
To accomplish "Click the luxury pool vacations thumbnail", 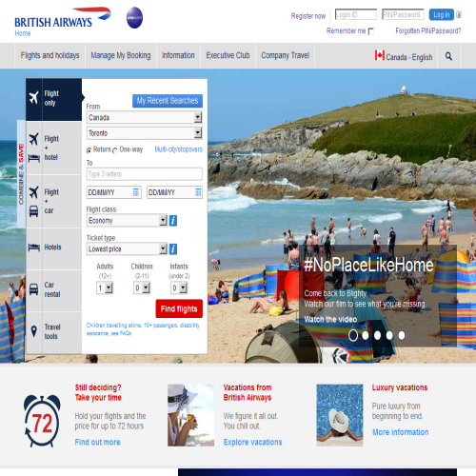I will (x=340, y=415).
